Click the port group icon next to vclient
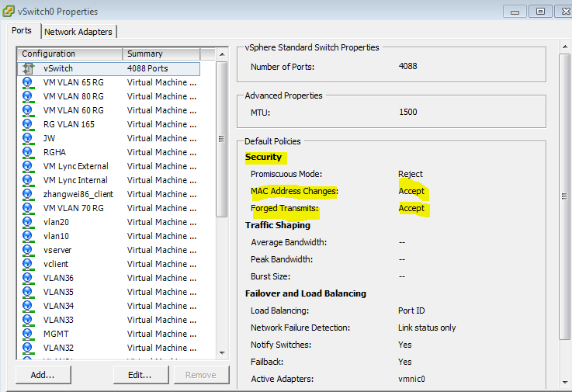This screenshot has width=572, height=392. [28, 264]
